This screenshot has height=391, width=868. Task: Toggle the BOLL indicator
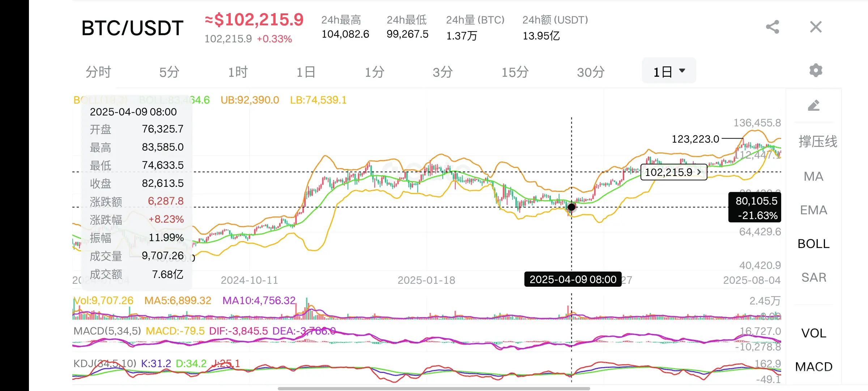point(813,244)
